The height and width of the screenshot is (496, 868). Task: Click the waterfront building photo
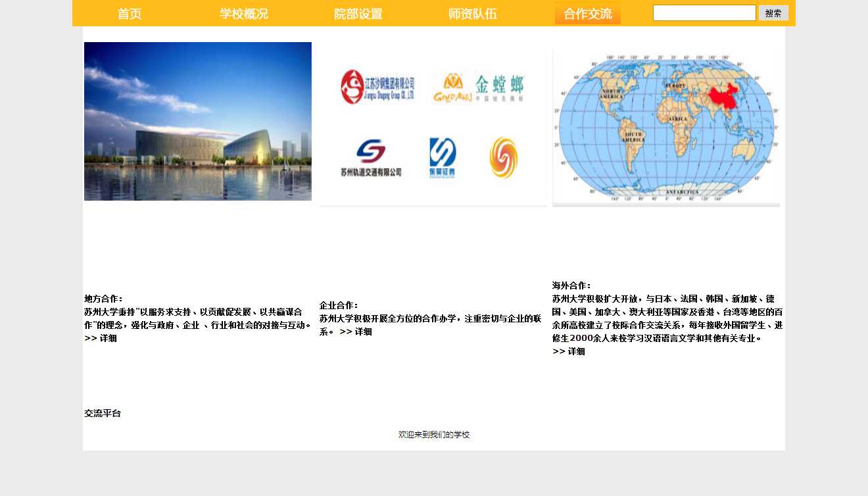click(x=197, y=122)
